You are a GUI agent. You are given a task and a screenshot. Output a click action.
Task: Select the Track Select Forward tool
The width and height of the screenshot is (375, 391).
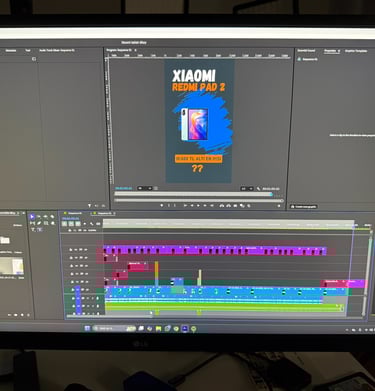click(x=39, y=217)
